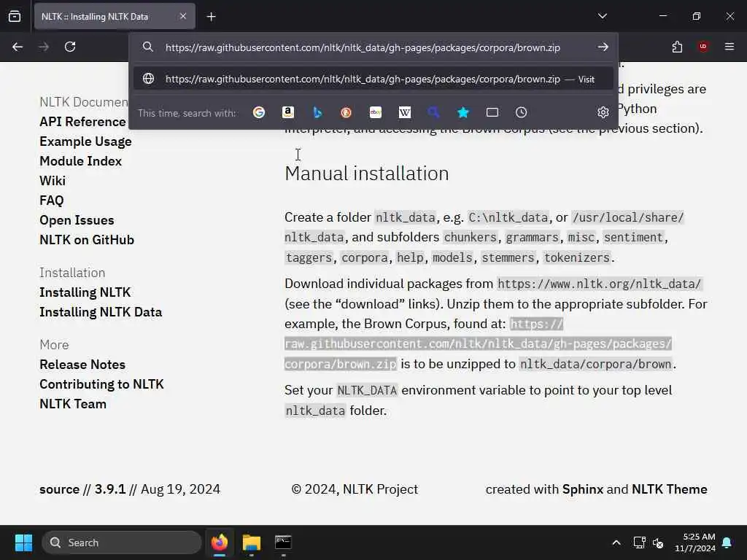Show hidden tray icons chevron
Image resolution: width=747 pixels, height=560 pixels.
[616, 542]
